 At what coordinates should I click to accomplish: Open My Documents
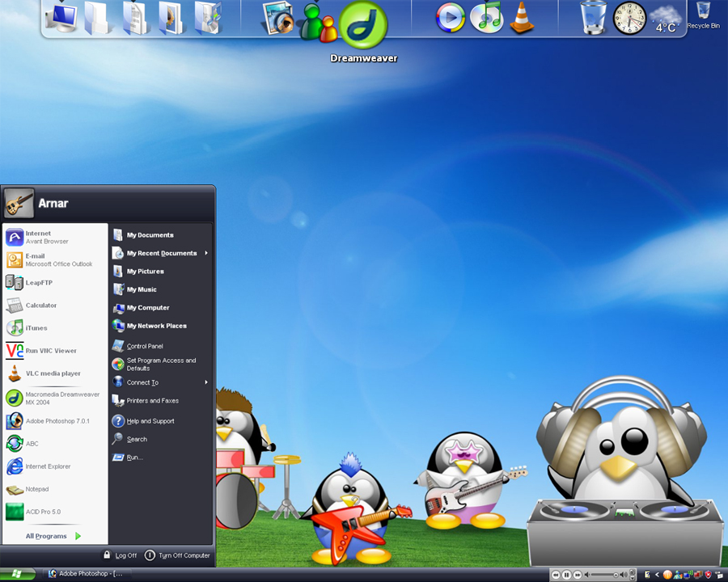[160, 235]
